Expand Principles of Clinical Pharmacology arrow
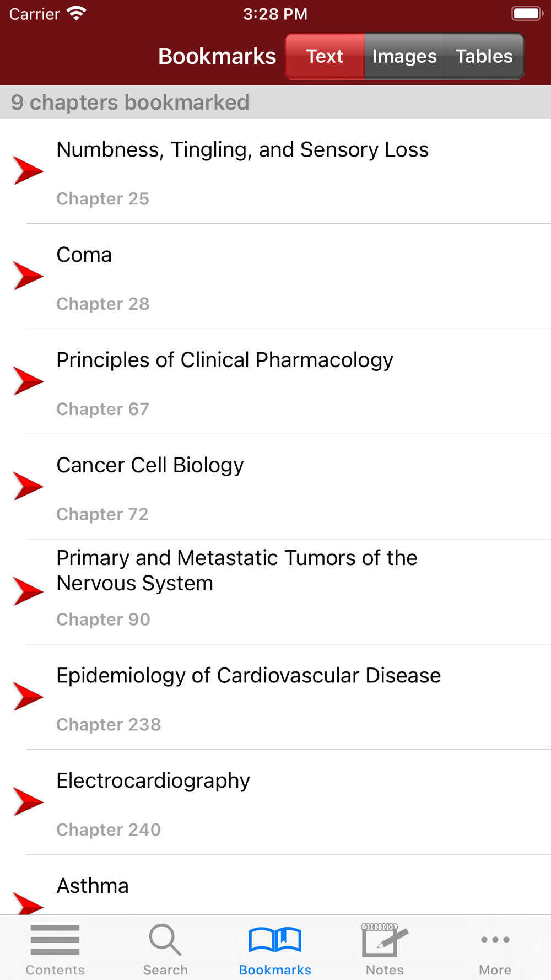The width and height of the screenshot is (551, 980). pyautogui.click(x=28, y=381)
